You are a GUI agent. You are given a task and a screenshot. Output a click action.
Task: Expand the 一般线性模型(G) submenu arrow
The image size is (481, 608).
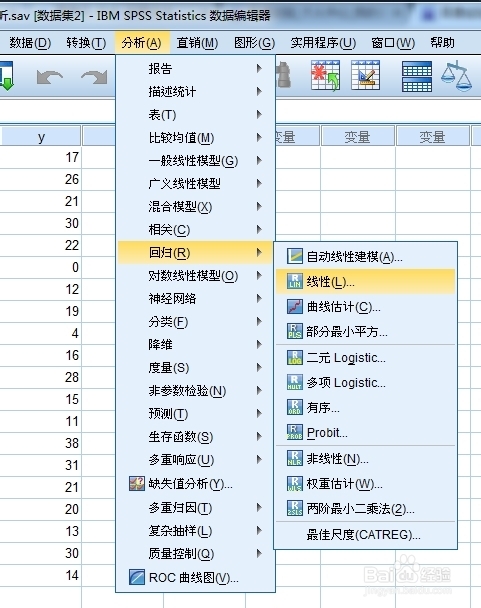pos(259,161)
